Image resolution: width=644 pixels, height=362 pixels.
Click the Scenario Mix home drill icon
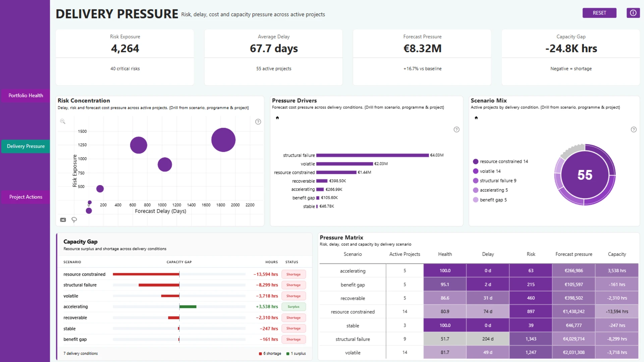(x=476, y=118)
